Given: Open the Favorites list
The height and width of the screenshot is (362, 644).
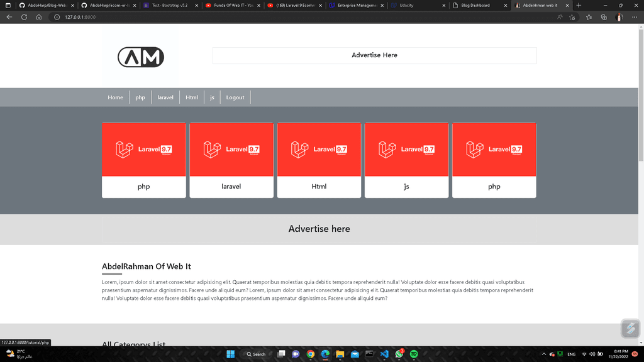Looking at the screenshot, I should coord(589,17).
